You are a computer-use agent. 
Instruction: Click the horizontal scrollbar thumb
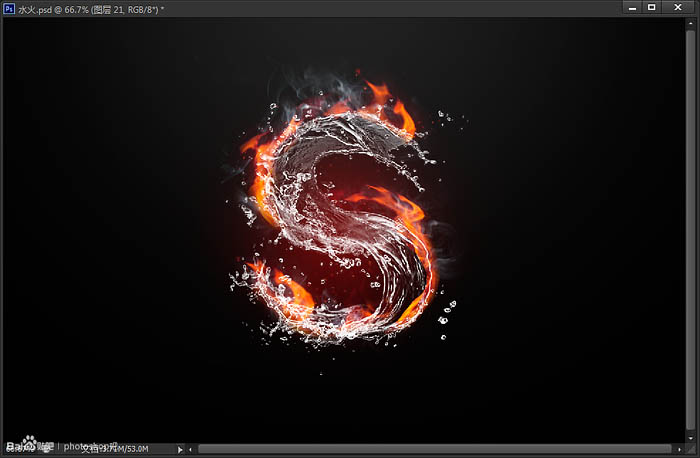pyautogui.click(x=434, y=449)
